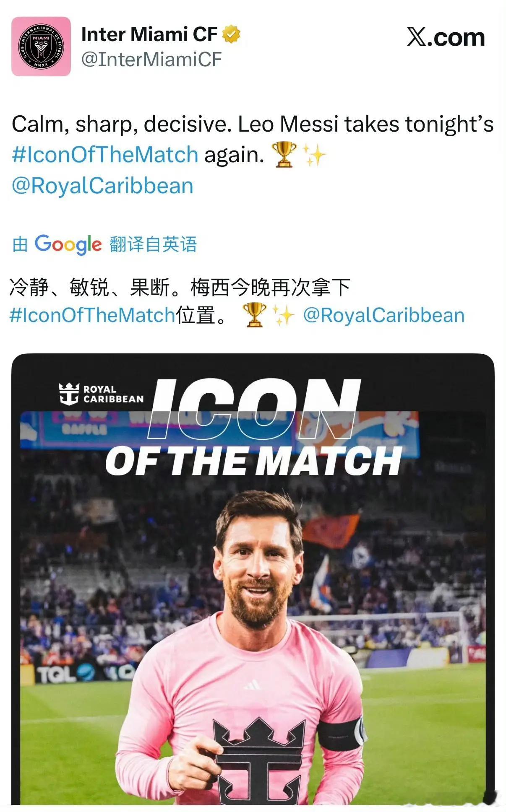The height and width of the screenshot is (812, 506).
Task: Click the 翻译自英语 translation label
Action: (x=153, y=244)
